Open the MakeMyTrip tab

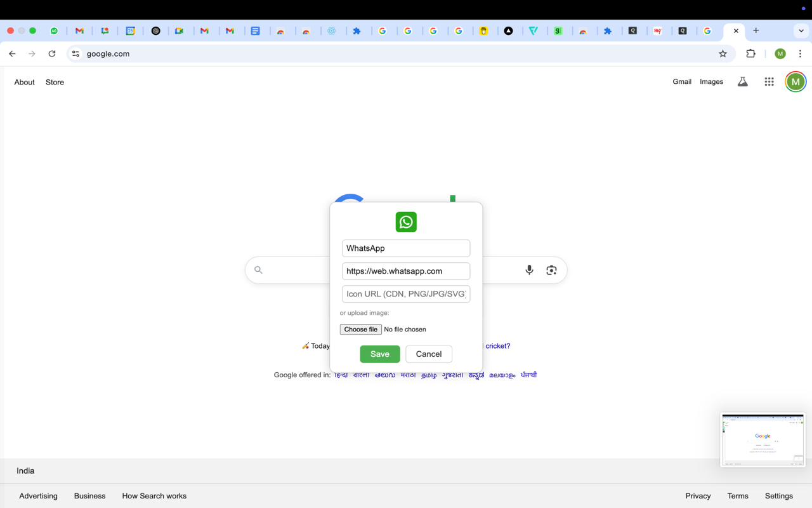tap(658, 30)
